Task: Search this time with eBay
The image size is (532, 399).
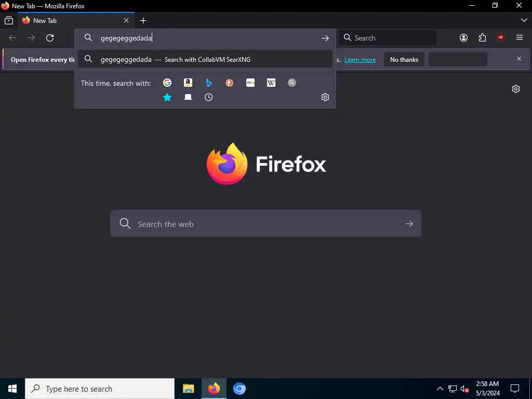Action: pyautogui.click(x=250, y=83)
